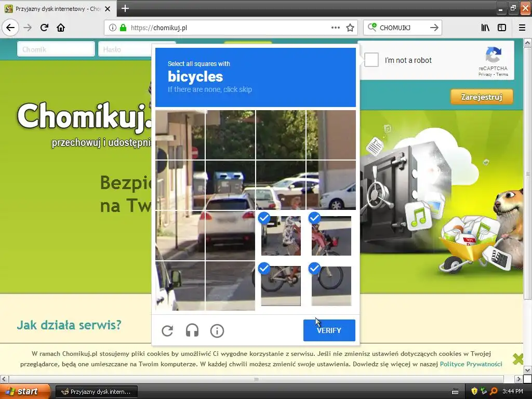Open page actions three-dot menu
Image resolution: width=532 pixels, height=399 pixels.
pos(336,28)
